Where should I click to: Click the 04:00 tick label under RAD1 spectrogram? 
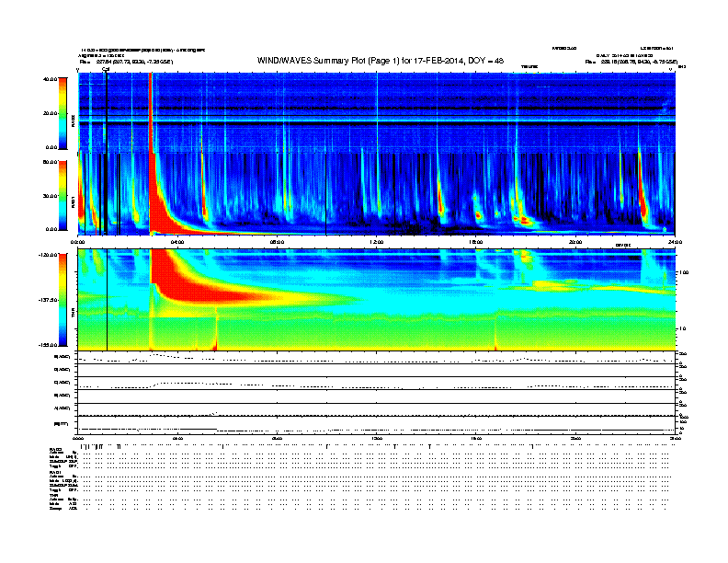tap(177, 242)
